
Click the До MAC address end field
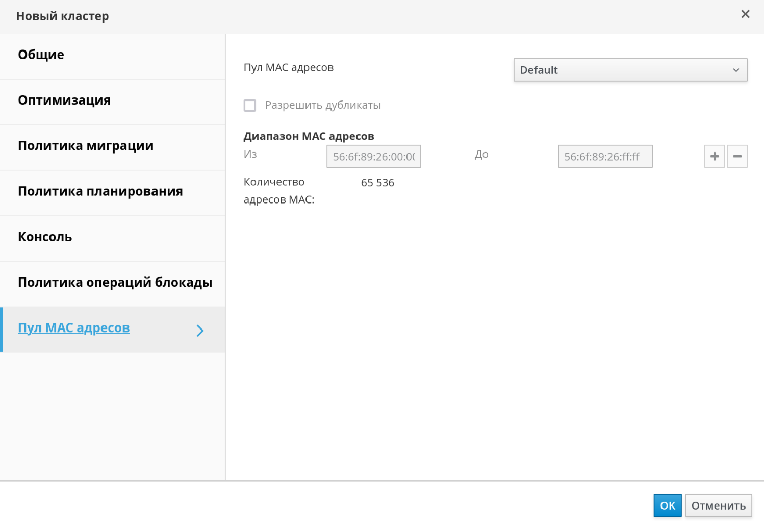coord(605,157)
